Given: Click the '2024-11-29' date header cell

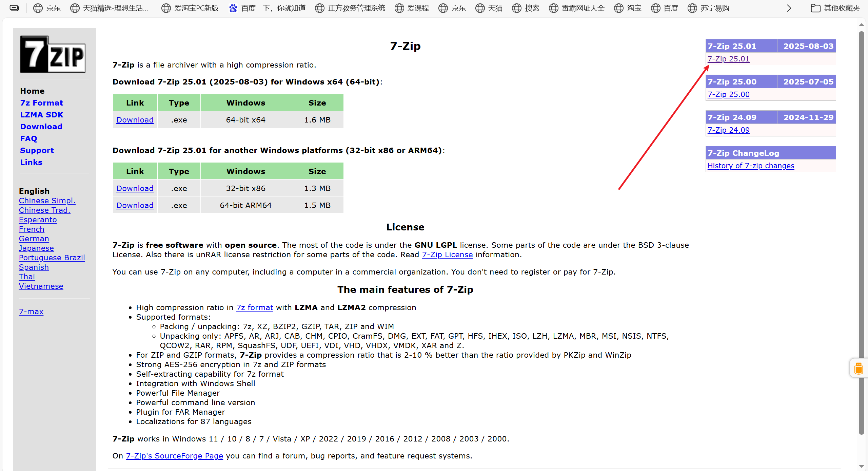Looking at the screenshot, I should [x=807, y=117].
